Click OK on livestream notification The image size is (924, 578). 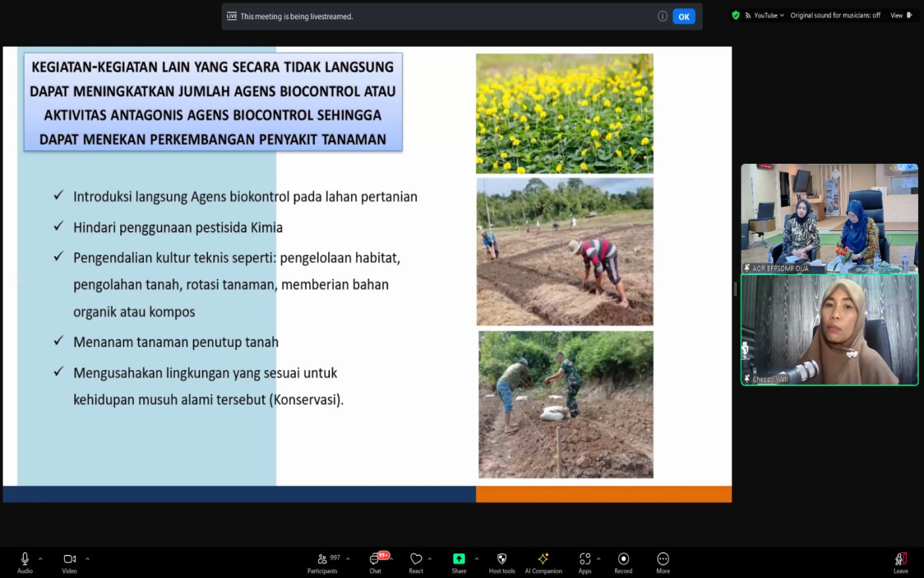pos(684,17)
